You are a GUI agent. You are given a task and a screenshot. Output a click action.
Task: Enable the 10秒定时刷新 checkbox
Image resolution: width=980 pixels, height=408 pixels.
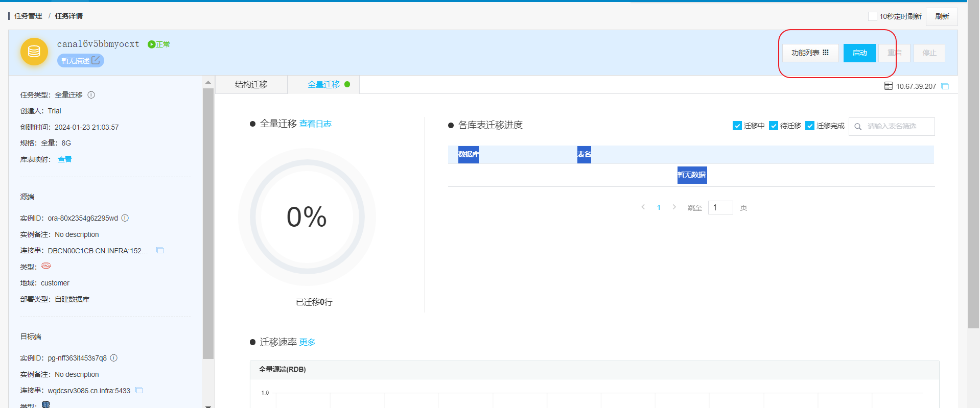pyautogui.click(x=873, y=16)
